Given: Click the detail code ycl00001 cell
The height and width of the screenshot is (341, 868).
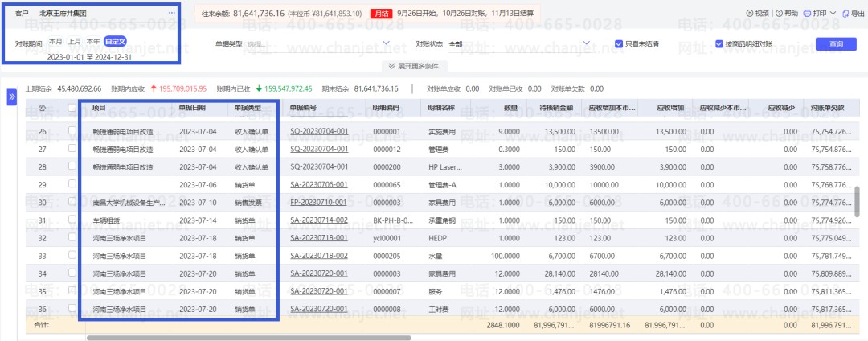Looking at the screenshot, I should pos(387,238).
